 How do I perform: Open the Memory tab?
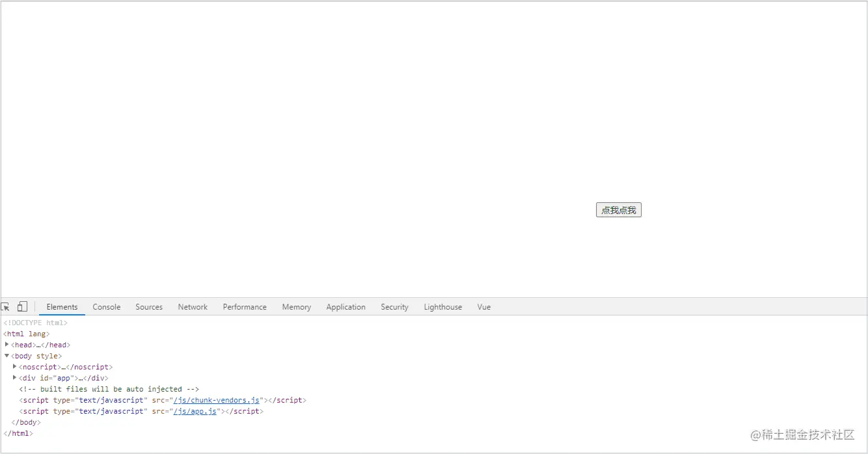[297, 307]
